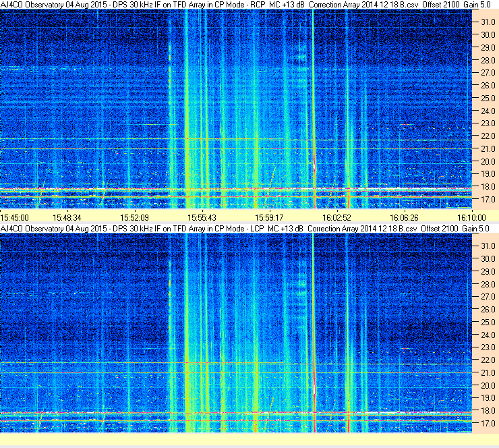This screenshot has width=499, height=448.
Task: Click 'AJ4CO Observatory' in the RCP title
Action: (x=32, y=5)
